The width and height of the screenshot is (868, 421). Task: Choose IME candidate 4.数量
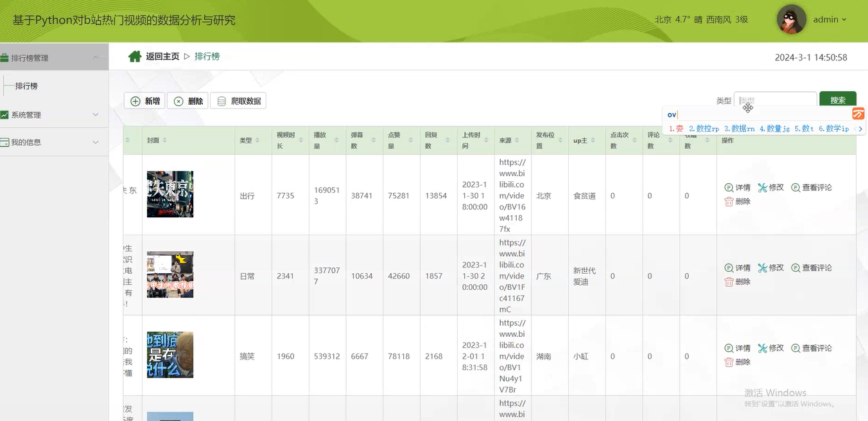(x=774, y=129)
